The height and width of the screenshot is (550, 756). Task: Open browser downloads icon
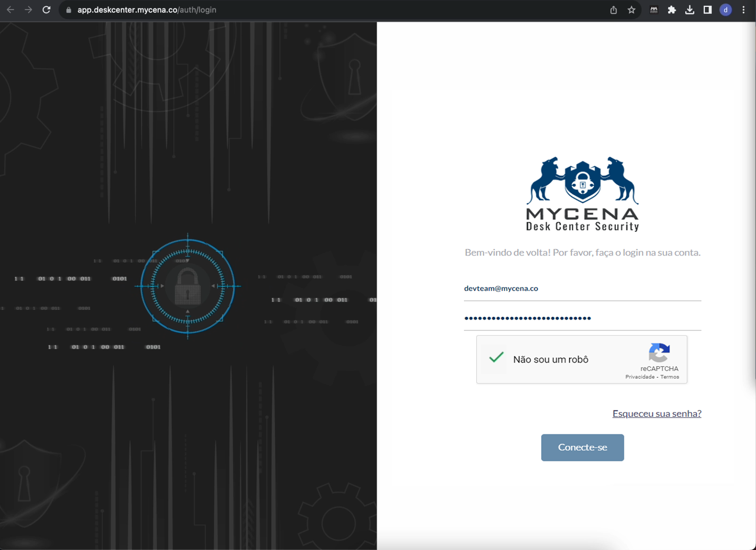point(689,10)
